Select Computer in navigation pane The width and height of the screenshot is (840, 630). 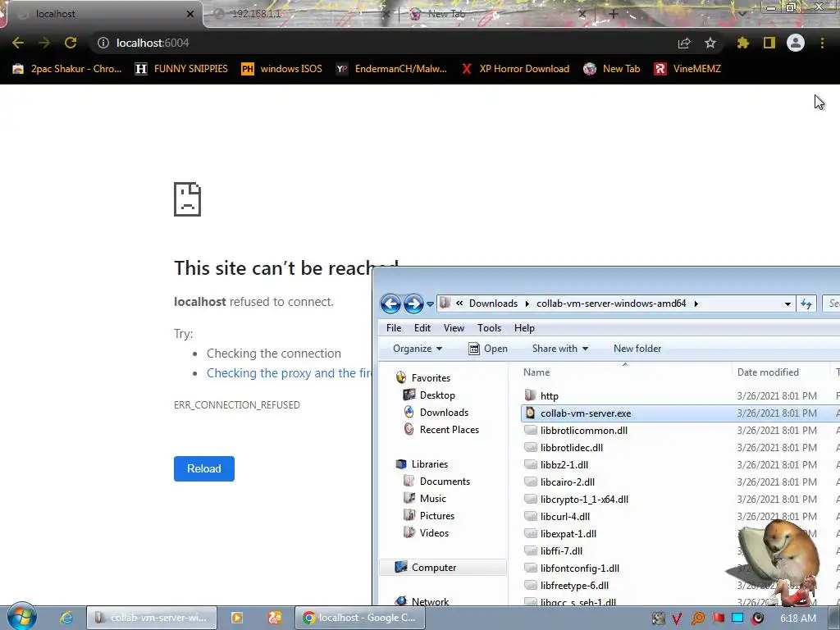click(442, 568)
